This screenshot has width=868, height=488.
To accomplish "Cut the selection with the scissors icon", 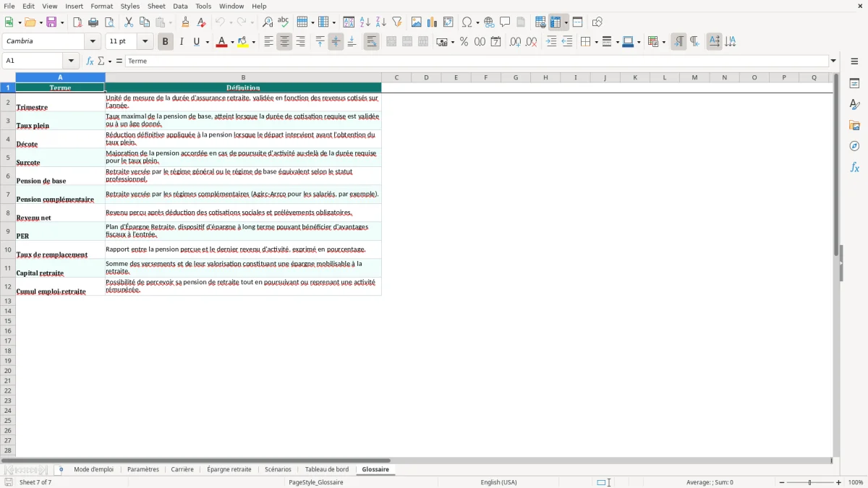I will pos(129,22).
